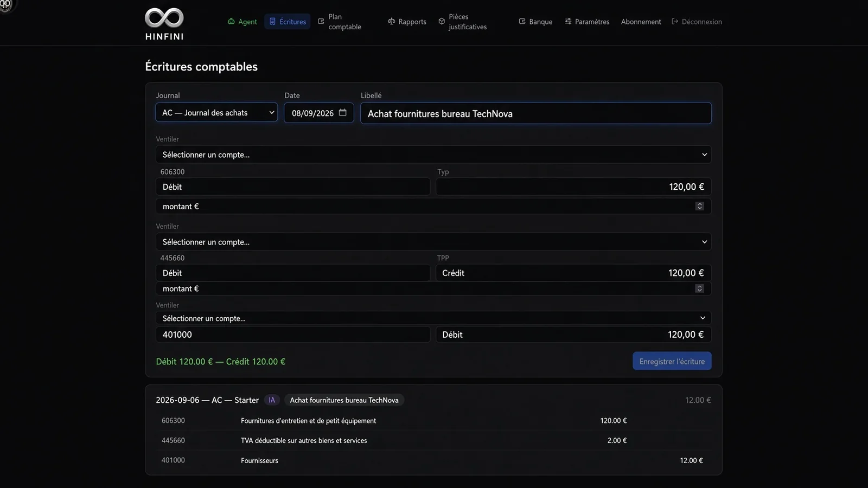Viewport: 868px width, 488px height.
Task: Expand account selector above 445660
Action: [x=433, y=242]
